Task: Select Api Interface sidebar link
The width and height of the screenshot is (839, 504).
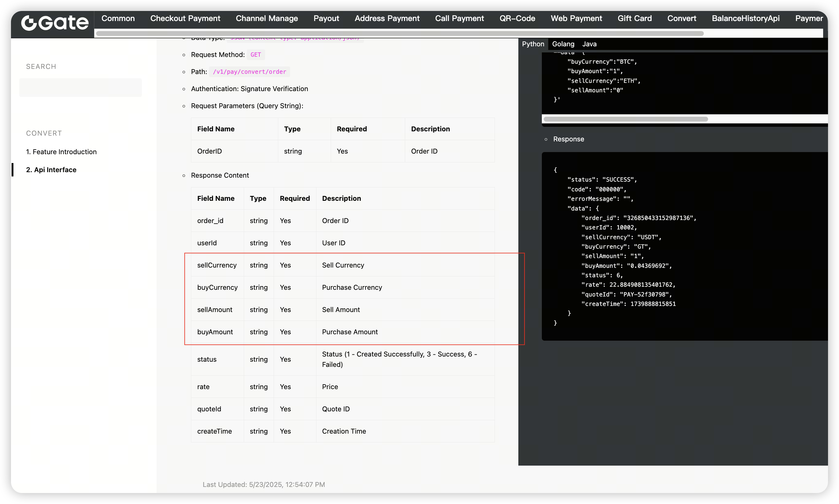Action: pos(51,170)
